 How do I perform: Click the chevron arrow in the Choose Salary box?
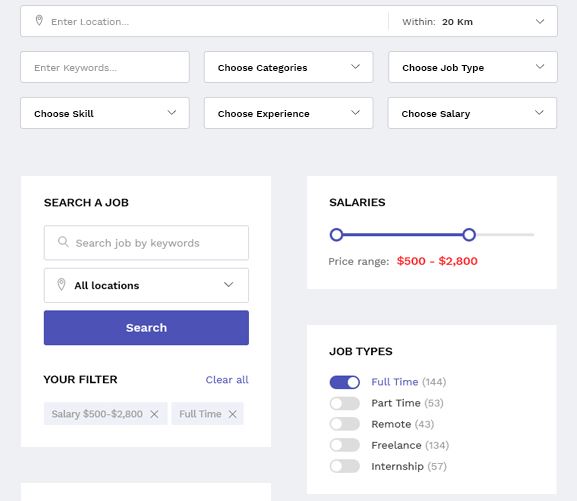539,113
